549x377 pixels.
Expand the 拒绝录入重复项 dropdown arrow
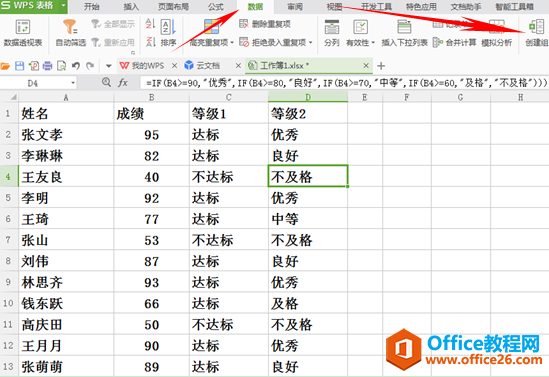point(310,43)
